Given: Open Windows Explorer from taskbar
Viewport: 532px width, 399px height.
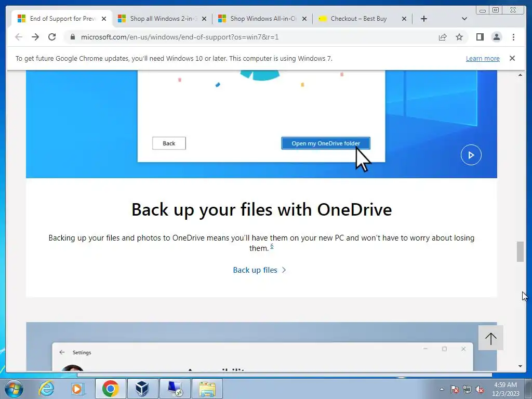Looking at the screenshot, I should (x=207, y=389).
